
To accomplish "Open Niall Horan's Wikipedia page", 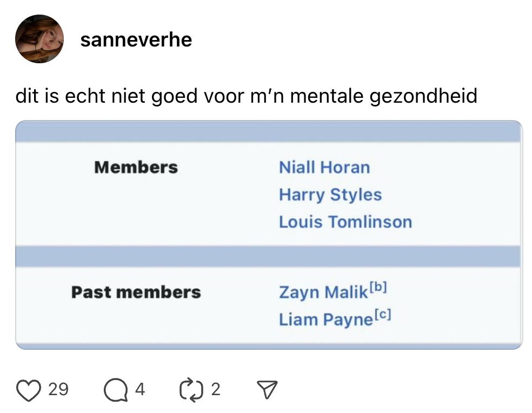I will click(324, 167).
